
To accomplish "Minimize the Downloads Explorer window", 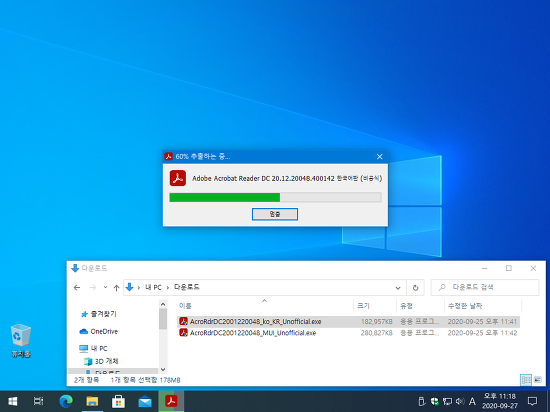I will [x=484, y=268].
